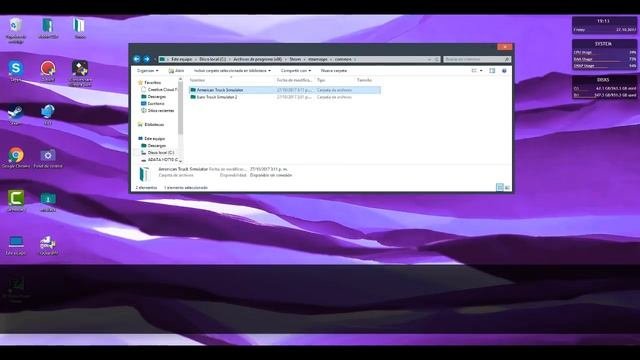Open the teal folder next to Recycle Bin
This screenshot has width=640, height=360.
pyautogui.click(x=48, y=28)
